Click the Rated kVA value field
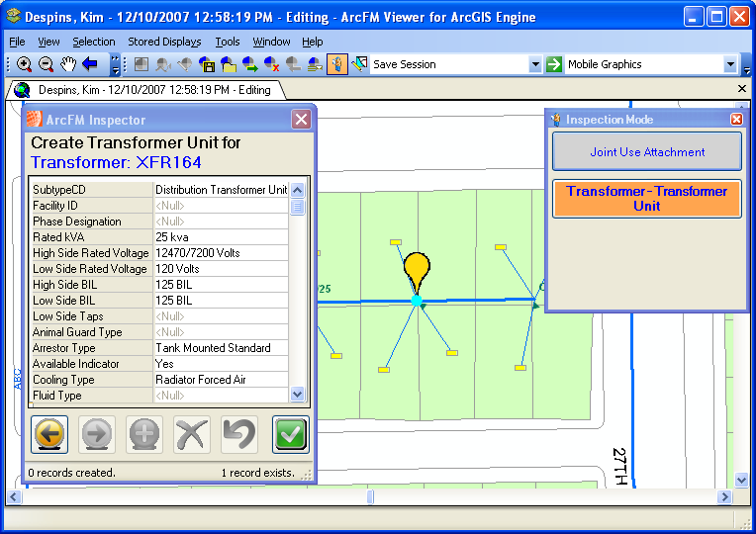This screenshot has width=756, height=534. click(x=221, y=237)
